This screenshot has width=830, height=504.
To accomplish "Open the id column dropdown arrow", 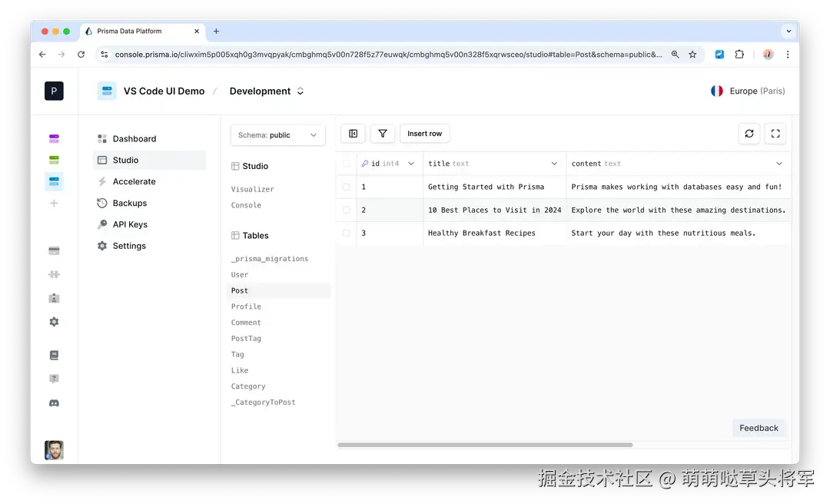I will click(412, 163).
